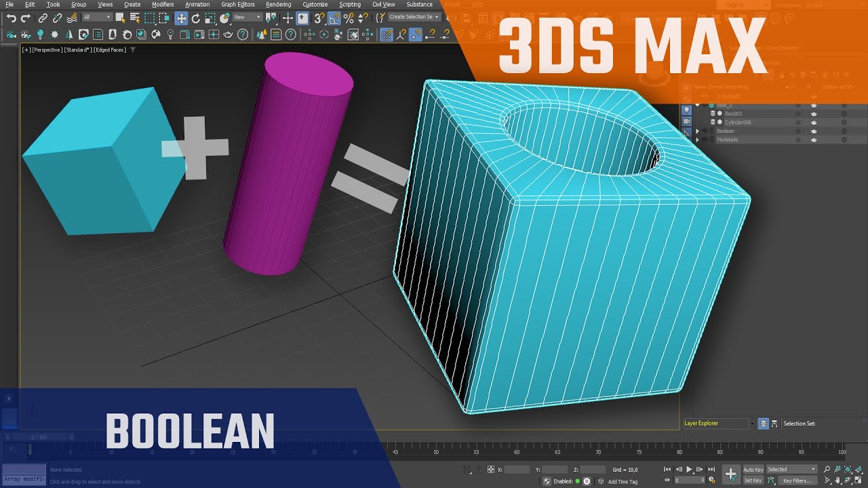Expand the Boolean layer

[x=697, y=131]
